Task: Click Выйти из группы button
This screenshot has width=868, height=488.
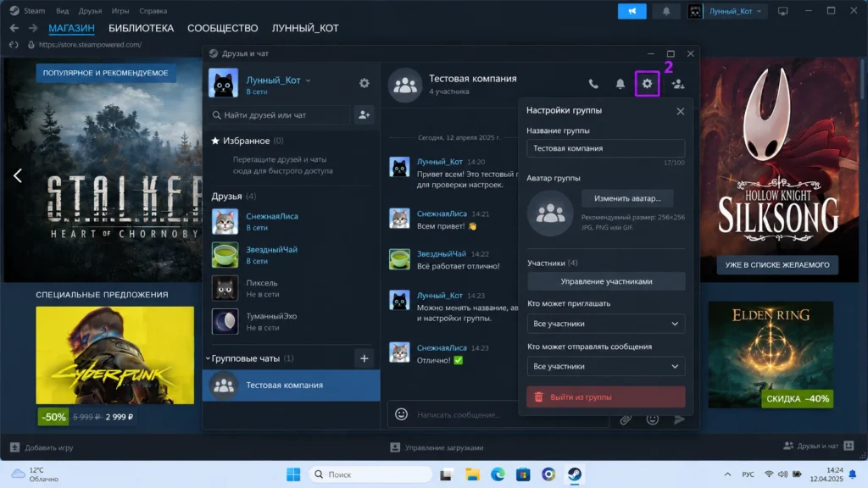Action: coord(606,397)
